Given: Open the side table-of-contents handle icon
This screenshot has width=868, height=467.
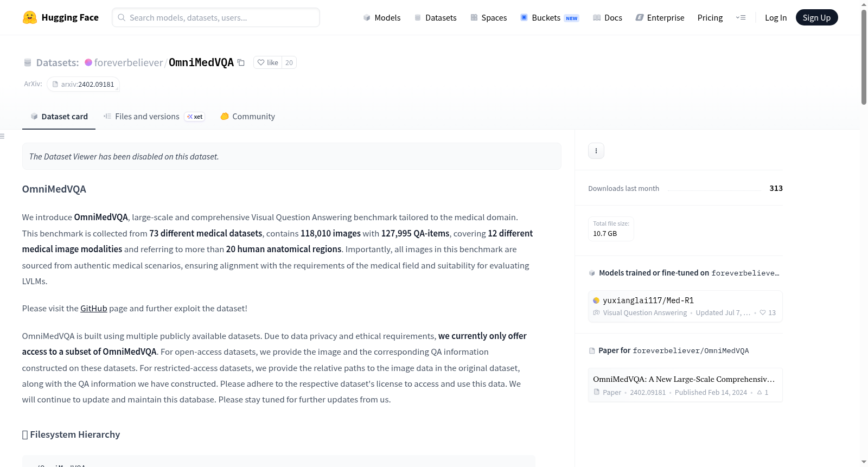Looking at the screenshot, I should click(2, 136).
